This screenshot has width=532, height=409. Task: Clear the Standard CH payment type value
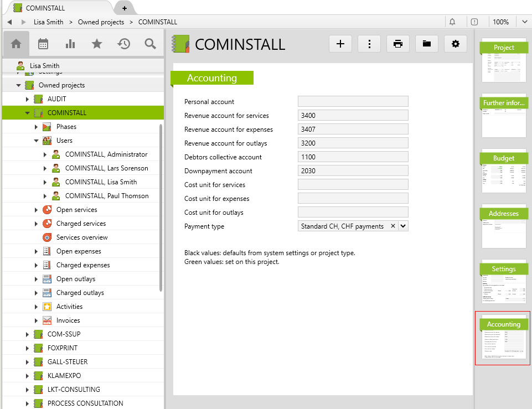[x=393, y=226]
